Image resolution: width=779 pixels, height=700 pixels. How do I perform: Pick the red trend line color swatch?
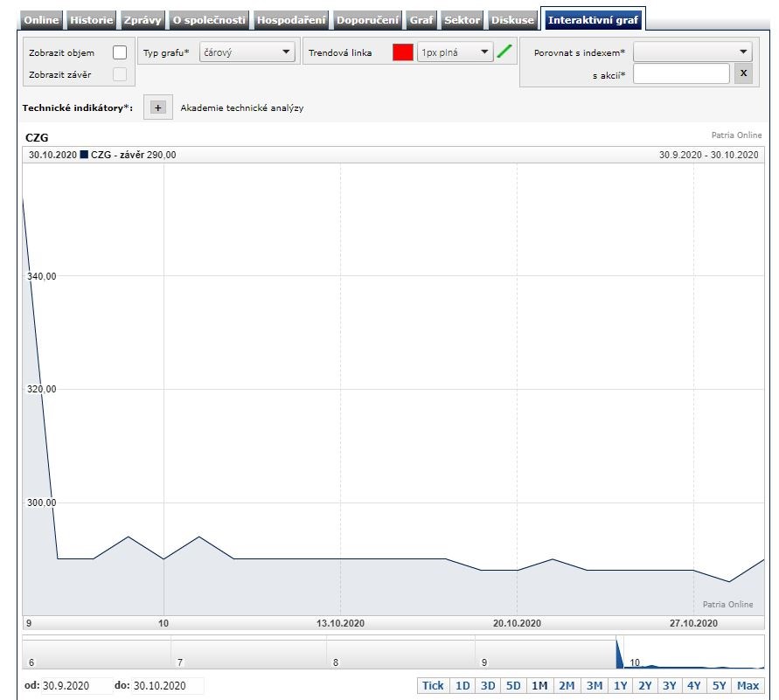point(403,52)
